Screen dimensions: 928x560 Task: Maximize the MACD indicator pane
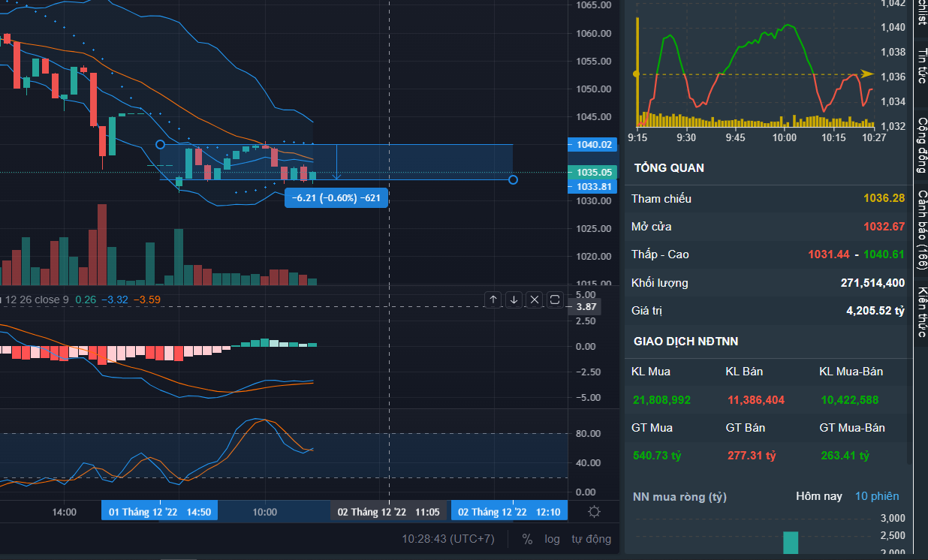pos(555,300)
